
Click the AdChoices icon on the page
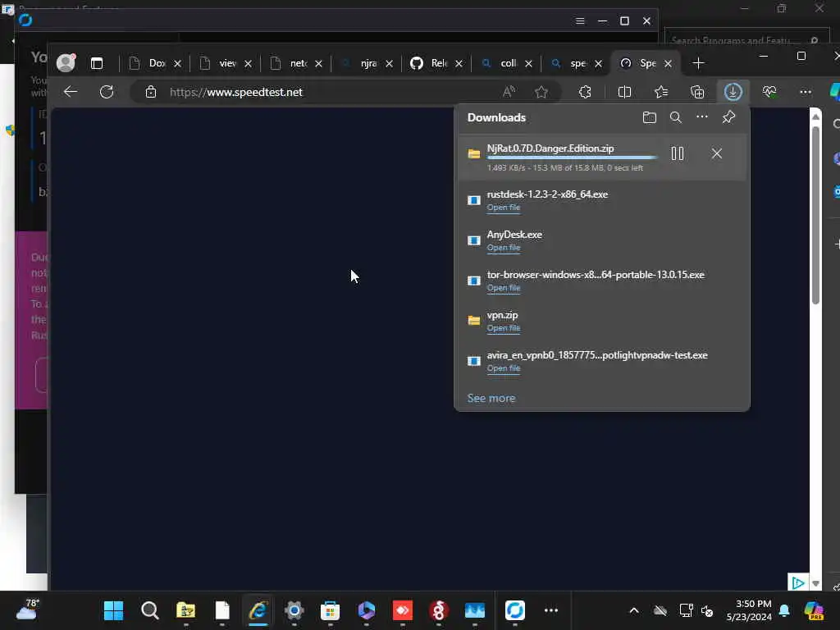(x=797, y=582)
